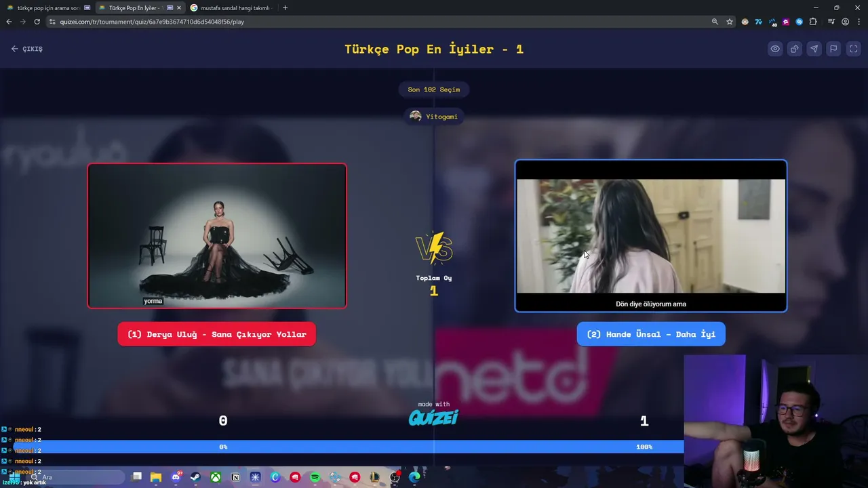Bookmark this page with the star icon

pyautogui.click(x=730, y=22)
